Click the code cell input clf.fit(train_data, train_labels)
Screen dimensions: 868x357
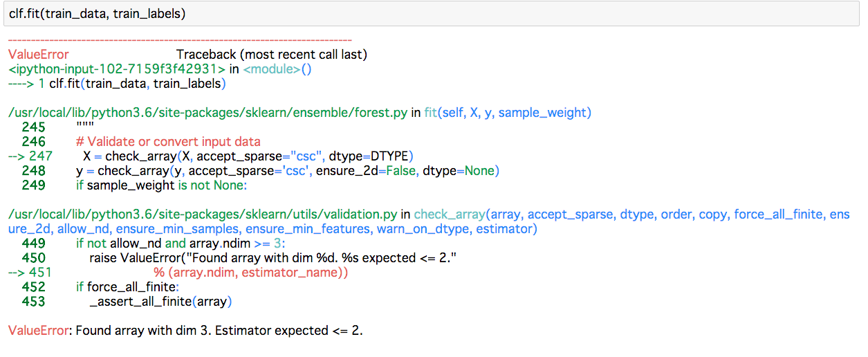pos(431,14)
